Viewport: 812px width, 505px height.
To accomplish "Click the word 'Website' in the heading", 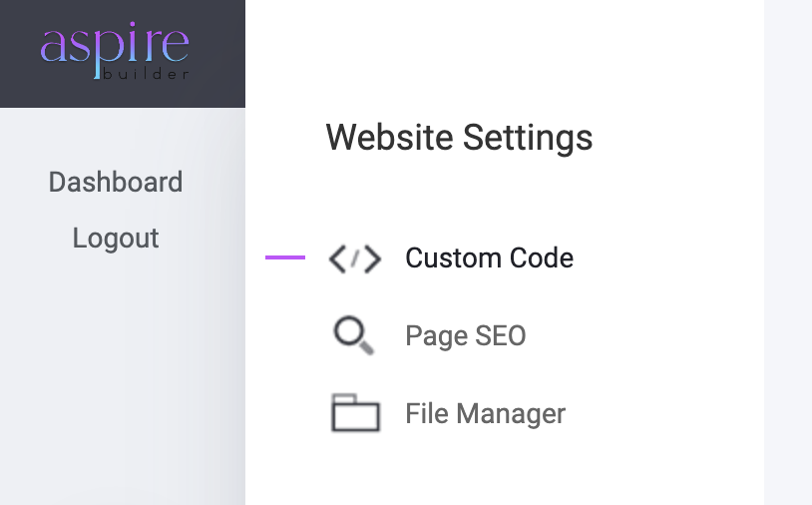I will (389, 138).
